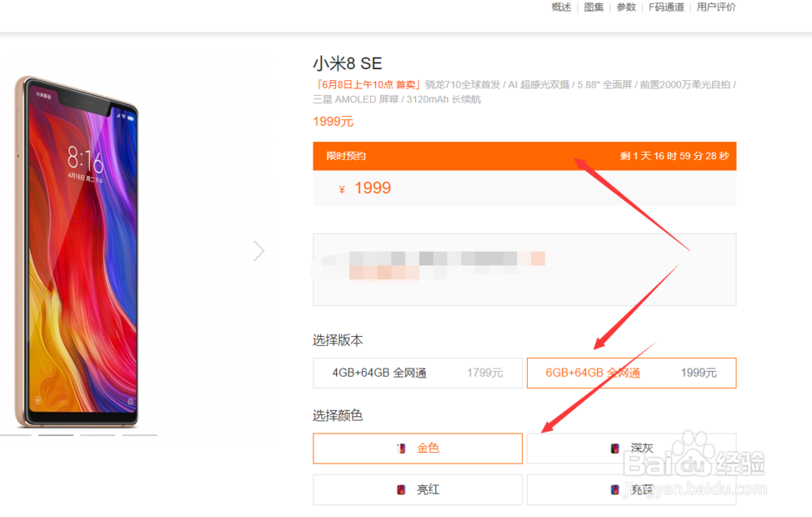The image size is (812, 517).
Task: Click the blue phone swatch icon
Action: pos(615,489)
